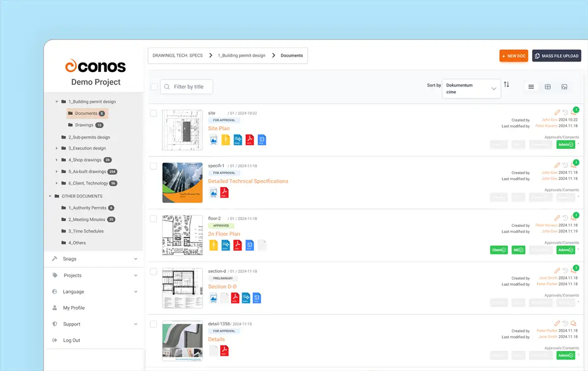
Task: Open the Sort by Dokumentum címe dropdown
Action: [x=471, y=89]
